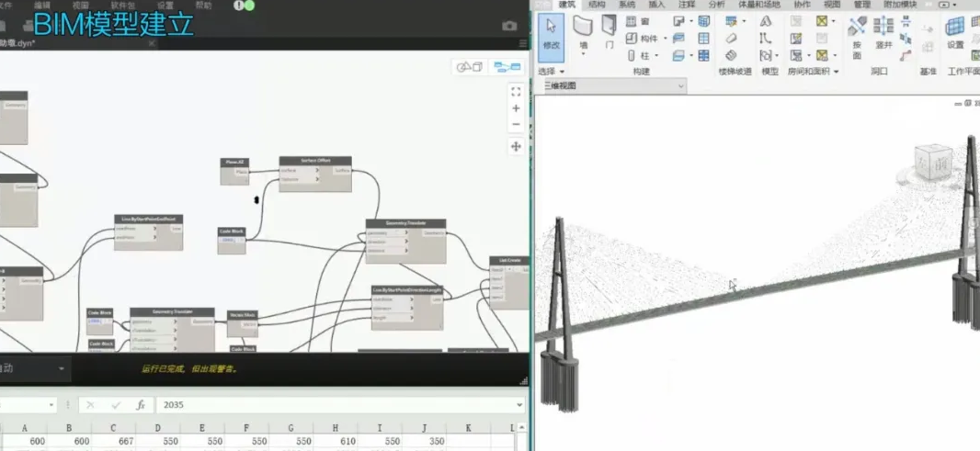Open the Dynamo run mode (自动) dropdown

click(62, 368)
